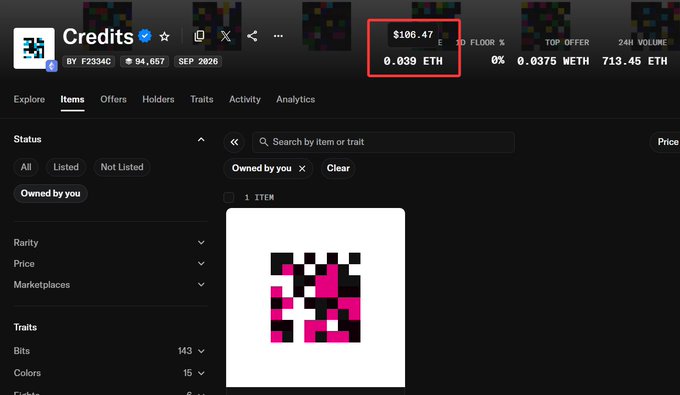Switch to the Explore tab
Viewport: 680px width, 395px height.
[x=29, y=99]
